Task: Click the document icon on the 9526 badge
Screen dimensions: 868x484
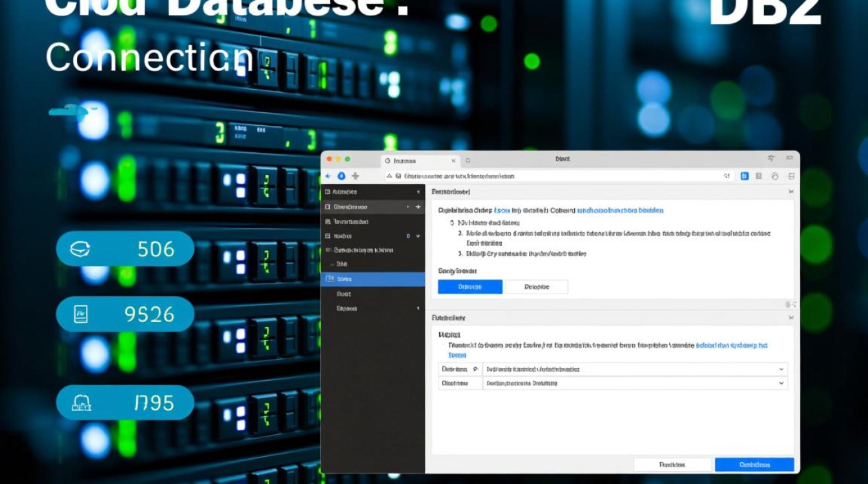Action: (81, 314)
